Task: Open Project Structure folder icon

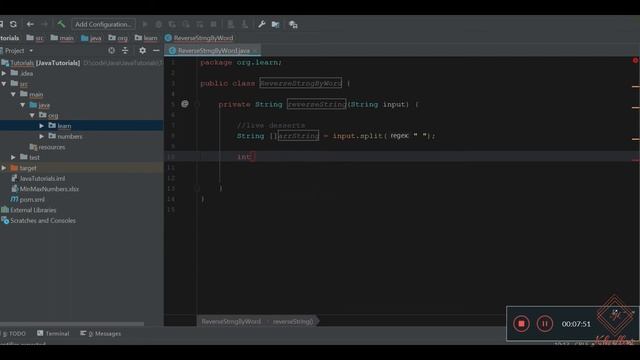Action: pyautogui.click(x=276, y=24)
